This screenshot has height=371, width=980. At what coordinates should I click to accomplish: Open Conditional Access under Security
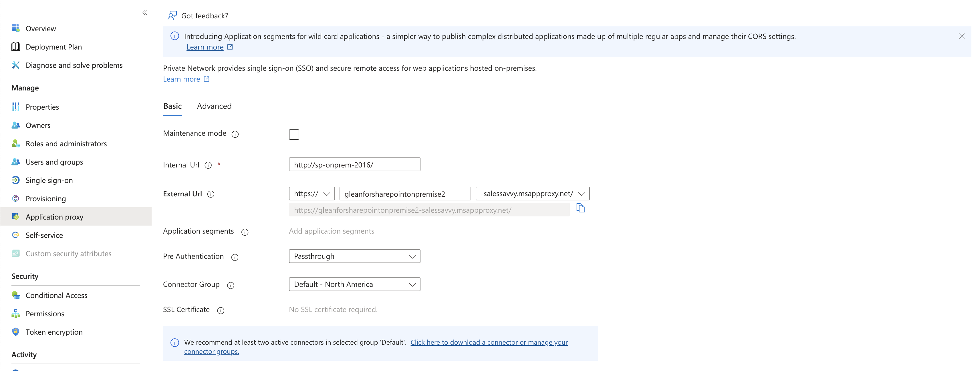[56, 296]
